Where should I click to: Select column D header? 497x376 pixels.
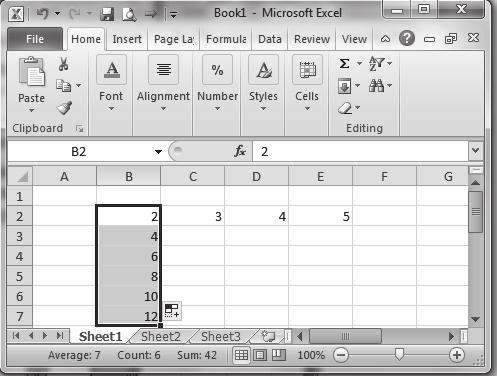256,176
